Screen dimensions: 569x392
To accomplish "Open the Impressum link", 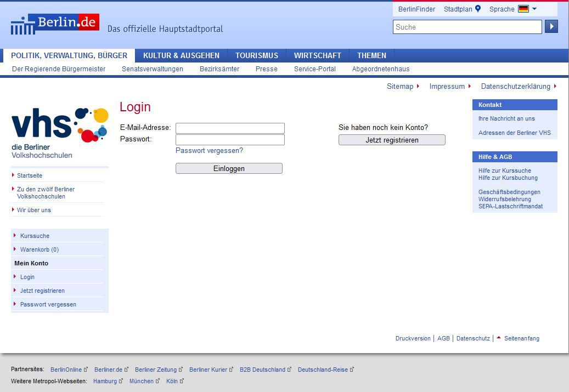I will (x=447, y=86).
